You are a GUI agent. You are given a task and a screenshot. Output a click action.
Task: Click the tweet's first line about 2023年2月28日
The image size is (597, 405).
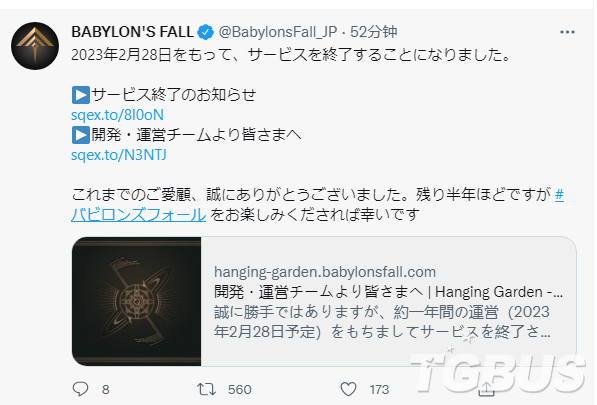291,55
